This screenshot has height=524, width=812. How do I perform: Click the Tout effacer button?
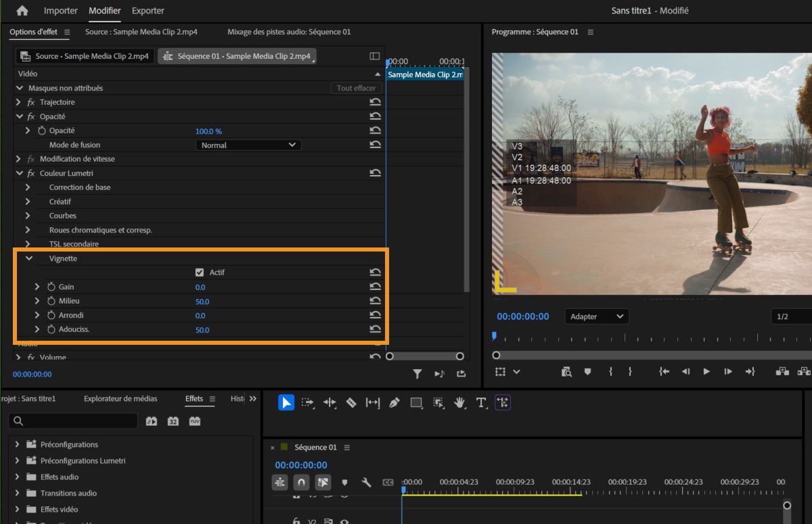coord(356,88)
